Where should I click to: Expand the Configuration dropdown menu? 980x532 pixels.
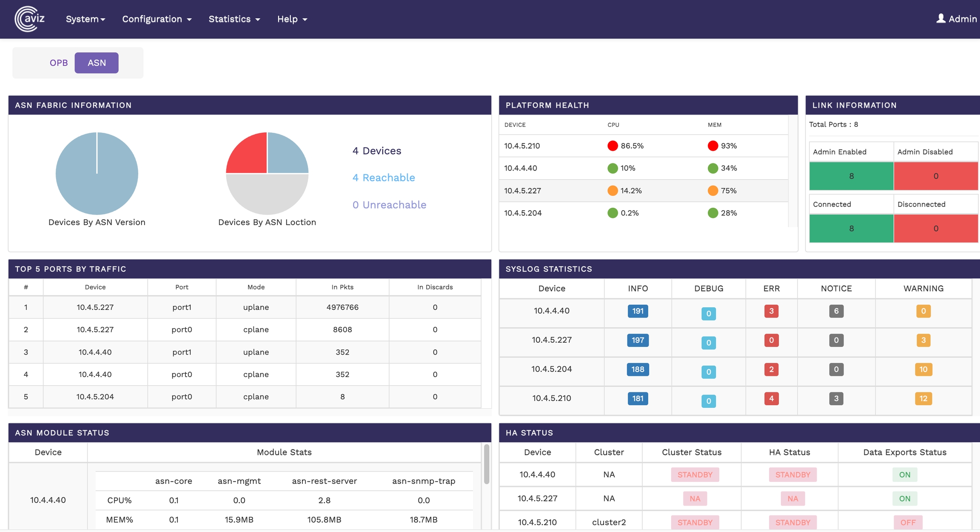(x=157, y=19)
